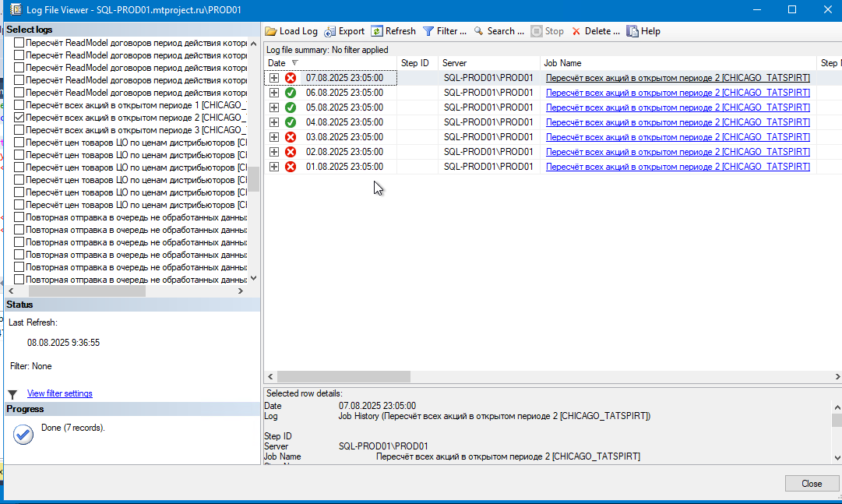Check the first Повторная отправка в очередь checkbox

[19, 217]
